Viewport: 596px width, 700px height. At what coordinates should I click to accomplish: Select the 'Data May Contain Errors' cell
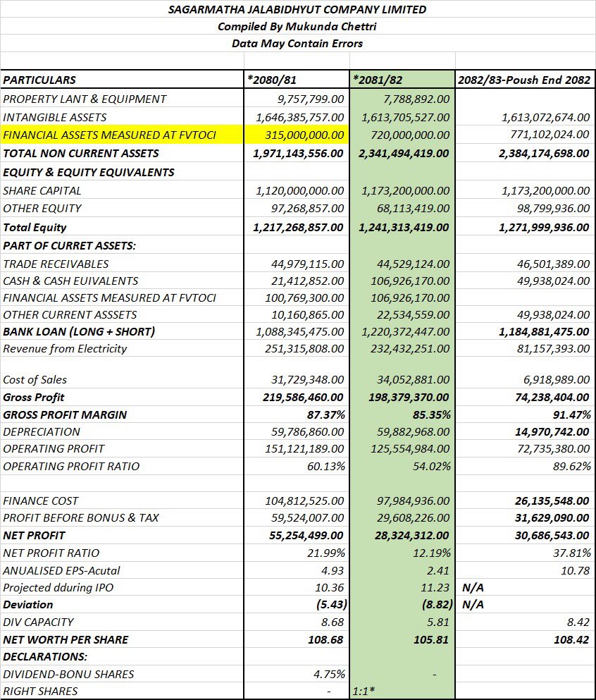297,43
